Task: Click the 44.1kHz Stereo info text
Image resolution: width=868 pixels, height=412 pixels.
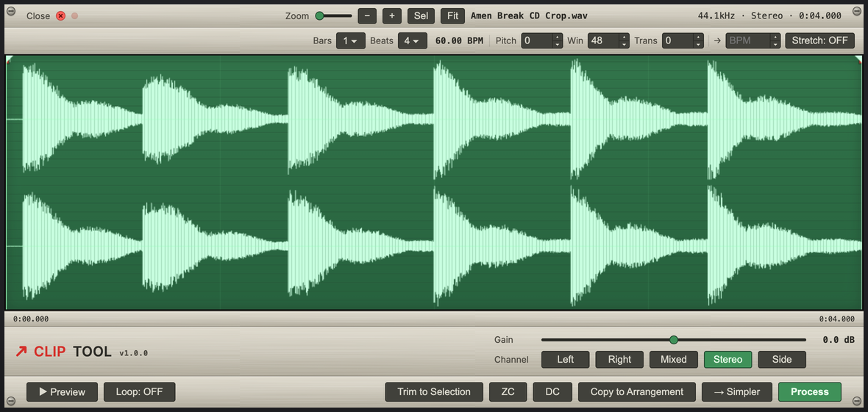Action: click(769, 16)
